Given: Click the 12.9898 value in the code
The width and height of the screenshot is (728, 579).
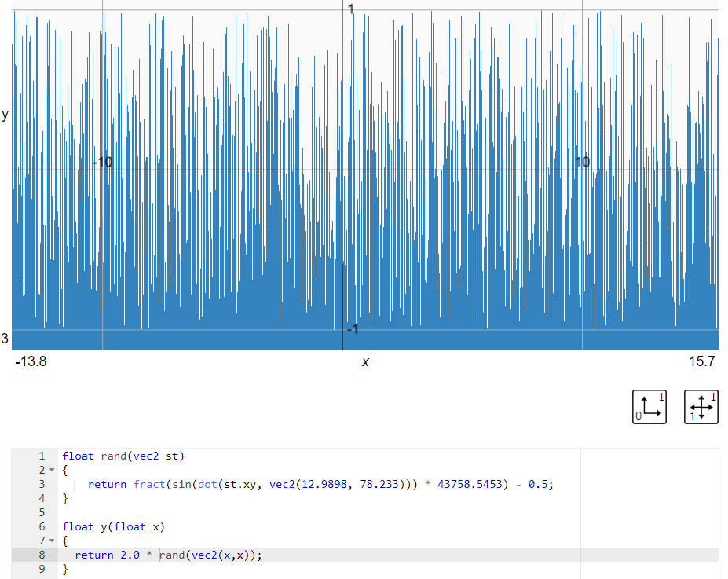Looking at the screenshot, I should [x=324, y=484].
